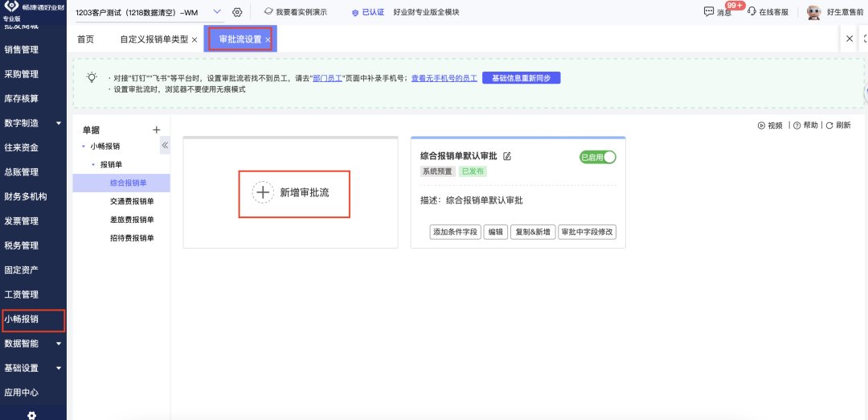Click the 基础信息重新同步 button
Viewport: 868px width, 420px height.
tap(521, 78)
